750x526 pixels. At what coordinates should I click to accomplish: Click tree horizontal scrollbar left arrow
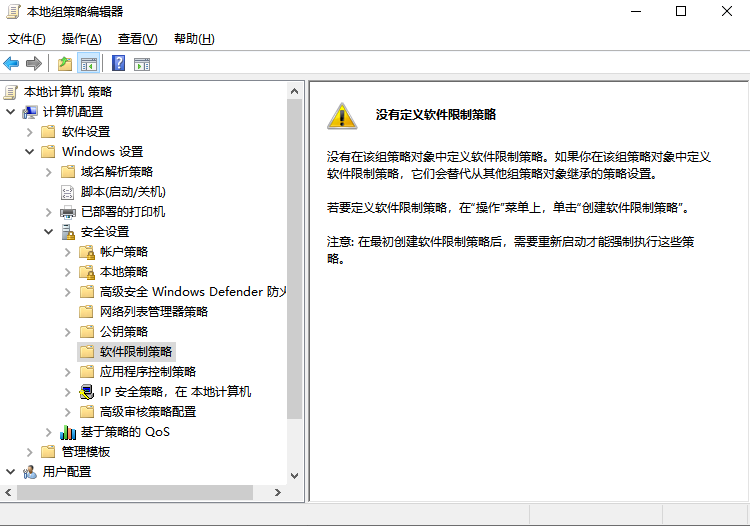(x=8, y=492)
